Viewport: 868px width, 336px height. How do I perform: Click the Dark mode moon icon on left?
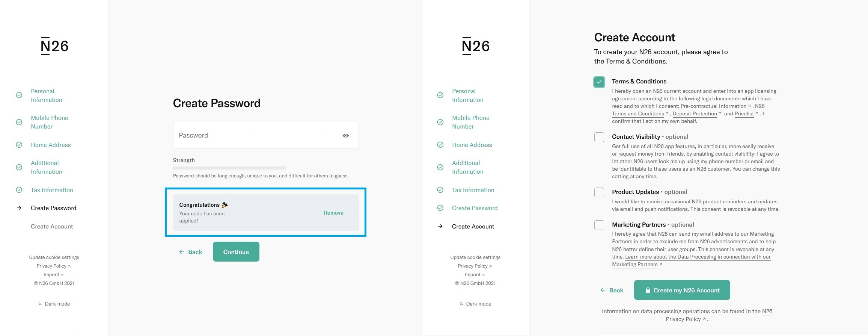40,304
